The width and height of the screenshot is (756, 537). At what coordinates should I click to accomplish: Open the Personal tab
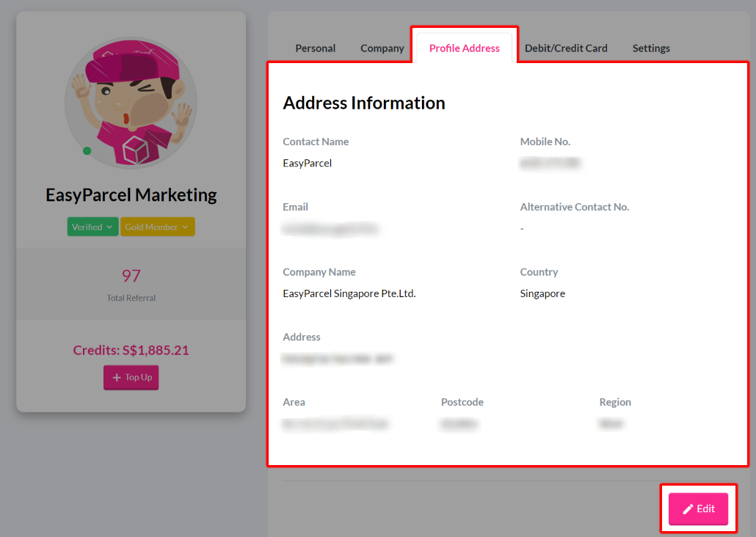point(316,48)
